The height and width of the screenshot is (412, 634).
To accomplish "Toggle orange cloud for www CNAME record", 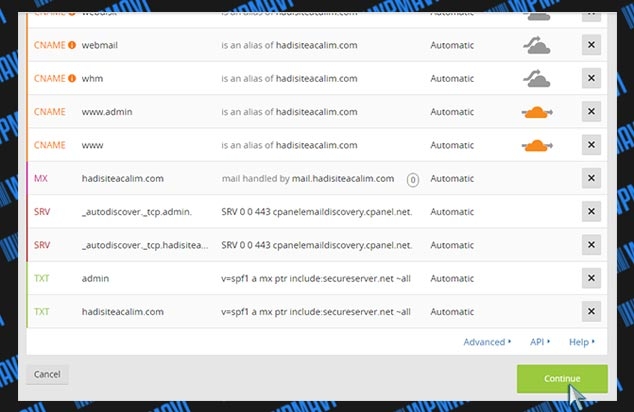I will [x=537, y=145].
